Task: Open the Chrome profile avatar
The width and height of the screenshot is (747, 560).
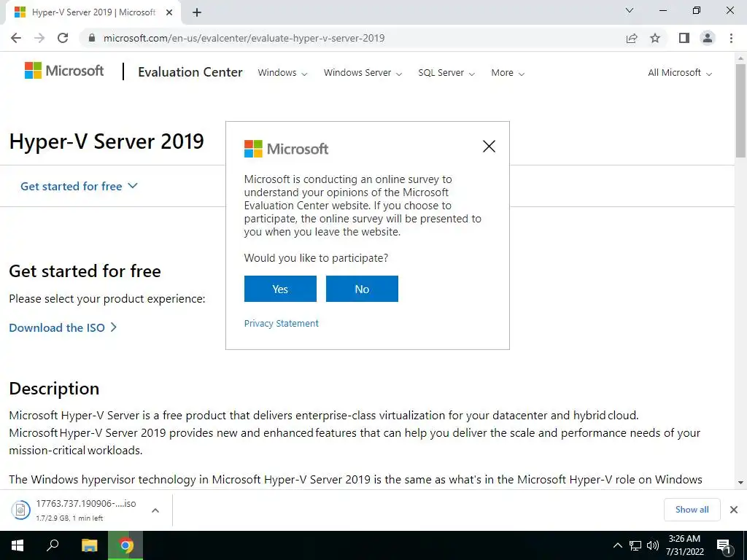Action: [708, 38]
